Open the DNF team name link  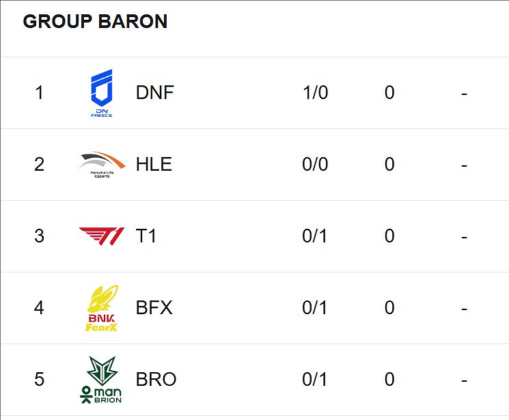[155, 93]
